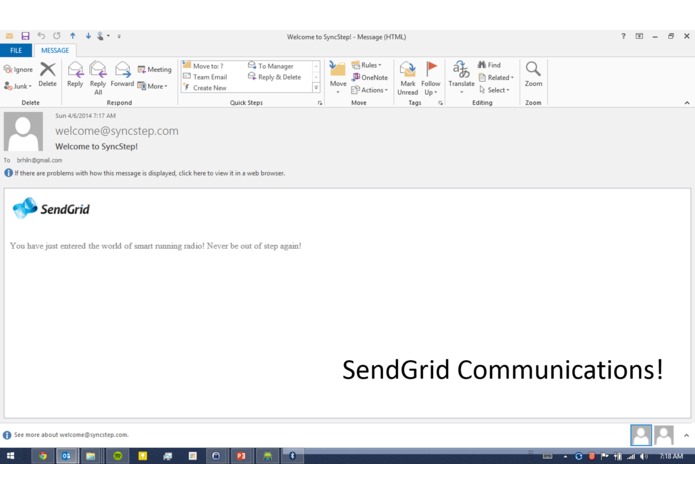Show hidden system tray icons

click(565, 456)
